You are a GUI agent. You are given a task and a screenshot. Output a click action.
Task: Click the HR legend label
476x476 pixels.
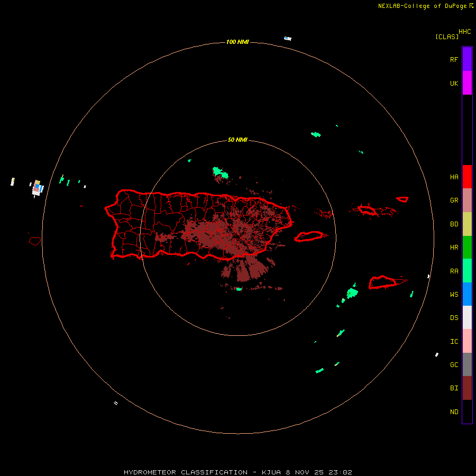454,248
